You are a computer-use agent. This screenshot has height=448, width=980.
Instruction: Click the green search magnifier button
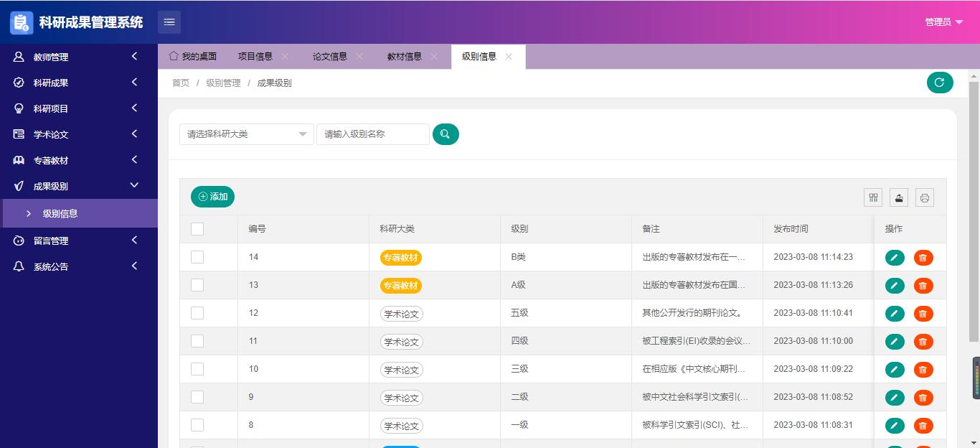(446, 134)
